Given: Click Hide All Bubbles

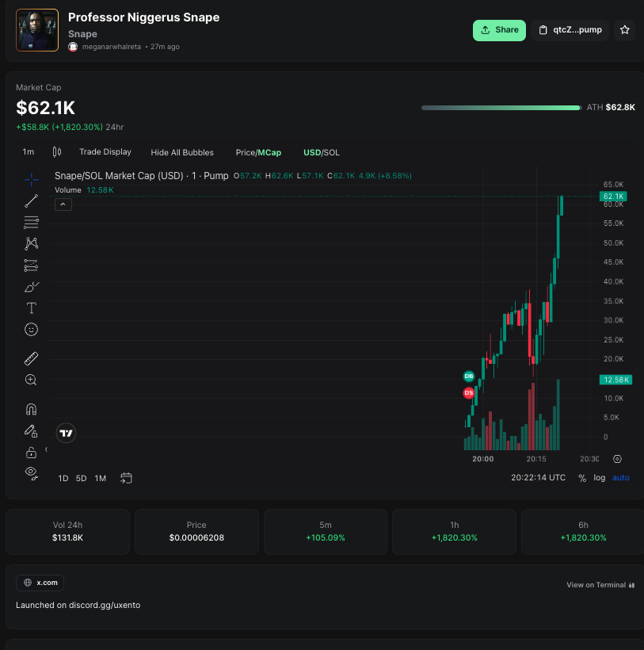Looking at the screenshot, I should (x=182, y=152).
